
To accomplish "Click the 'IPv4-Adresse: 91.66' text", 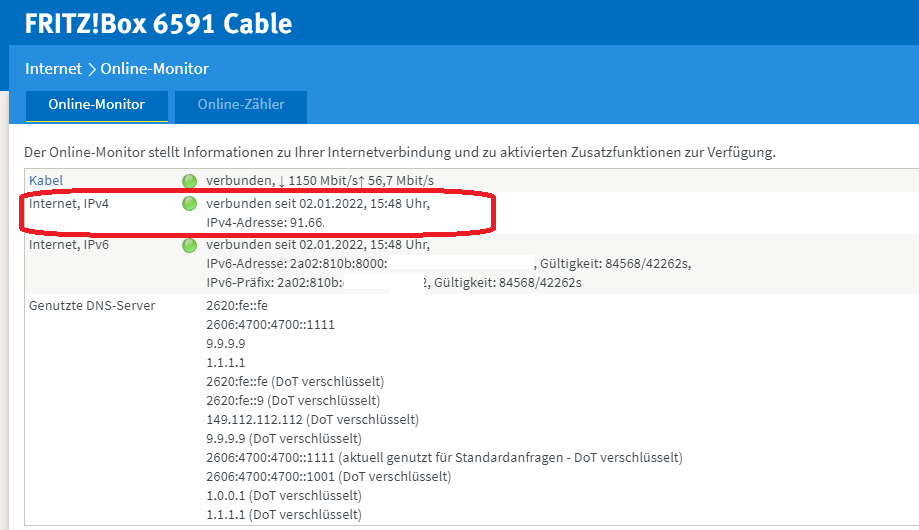I will (x=265, y=223).
